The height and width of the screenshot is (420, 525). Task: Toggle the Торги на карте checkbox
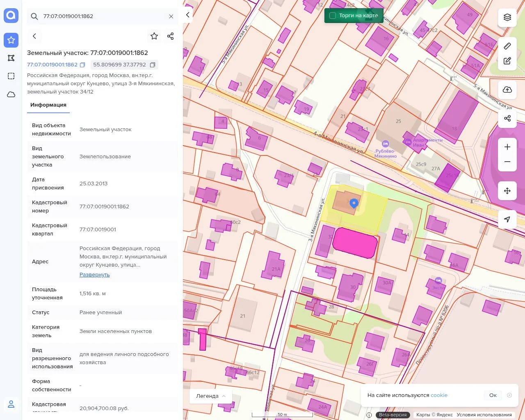[333, 16]
